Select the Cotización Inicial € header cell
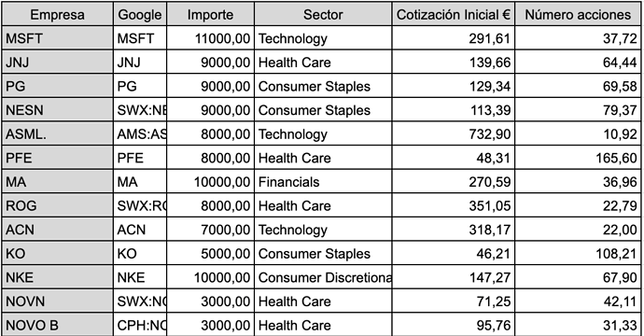Viewport: 644px width, 336px height. tap(454, 14)
